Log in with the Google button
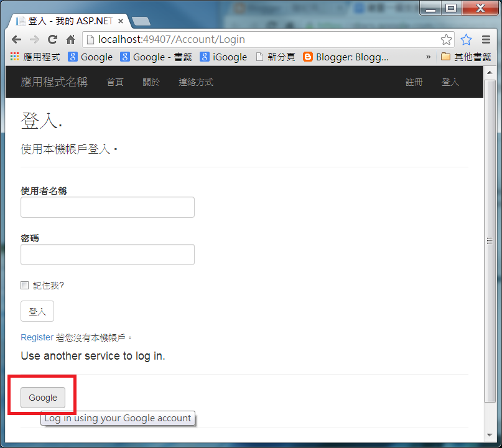The width and height of the screenshot is (502, 448). point(43,398)
